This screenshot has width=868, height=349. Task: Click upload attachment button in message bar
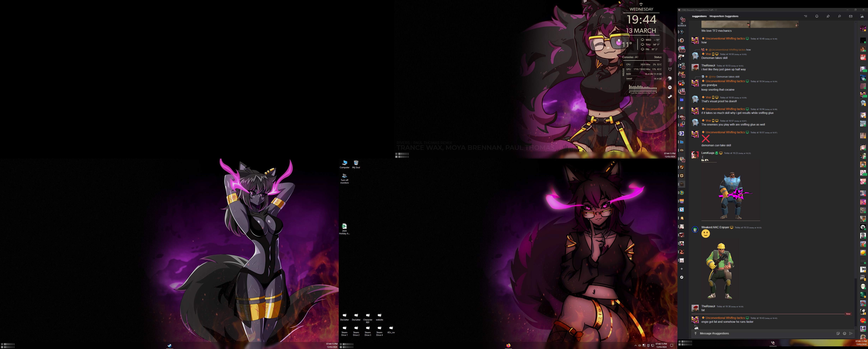(695, 333)
